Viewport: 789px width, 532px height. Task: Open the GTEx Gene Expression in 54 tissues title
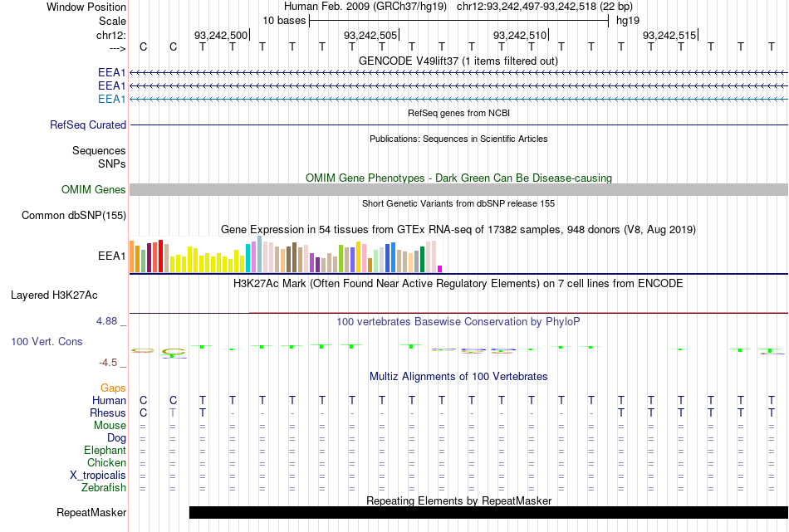pyautogui.click(x=458, y=230)
